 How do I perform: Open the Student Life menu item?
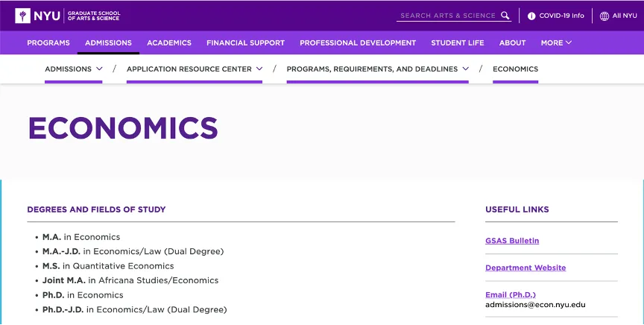pos(457,42)
